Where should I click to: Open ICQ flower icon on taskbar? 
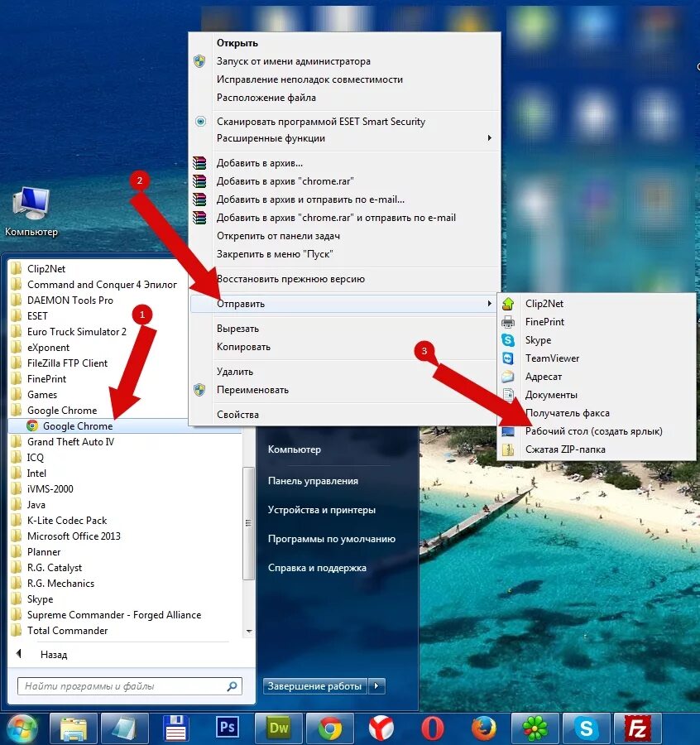pos(535,728)
